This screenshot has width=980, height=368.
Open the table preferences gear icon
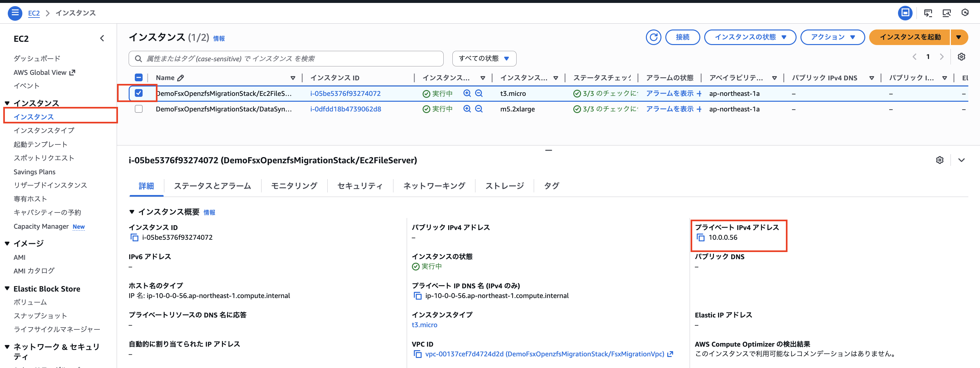pos(962,57)
